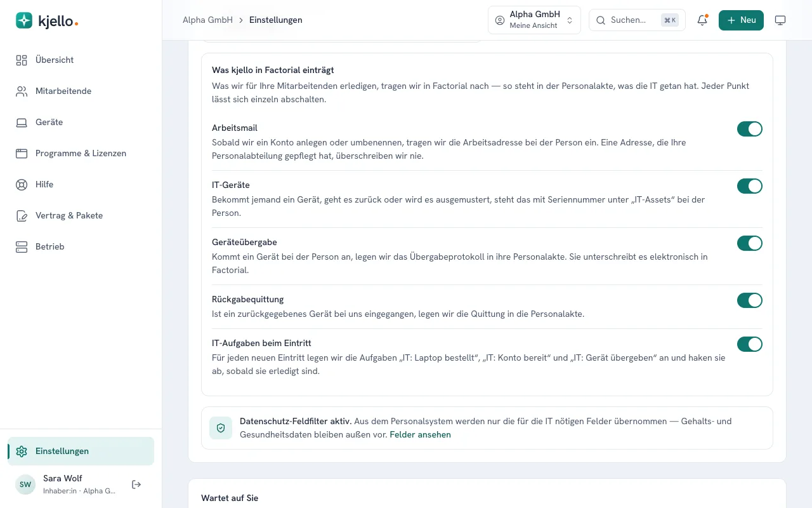Switch off the IT-Geräte toggle
This screenshot has height=508, width=812.
(x=750, y=186)
